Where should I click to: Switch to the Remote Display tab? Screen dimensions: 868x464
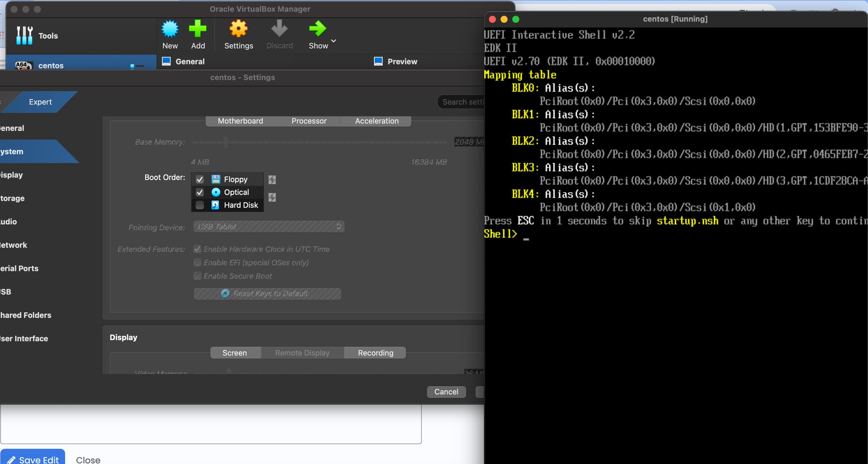[302, 353]
